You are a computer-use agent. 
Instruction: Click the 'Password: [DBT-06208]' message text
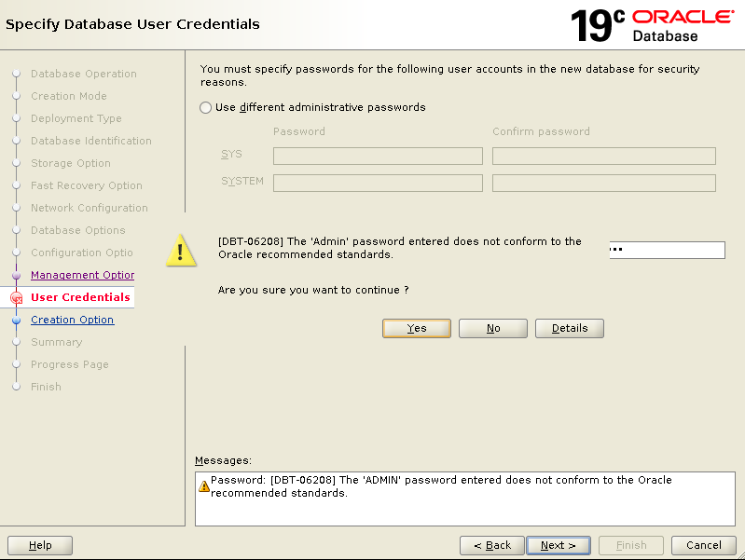tap(441, 486)
